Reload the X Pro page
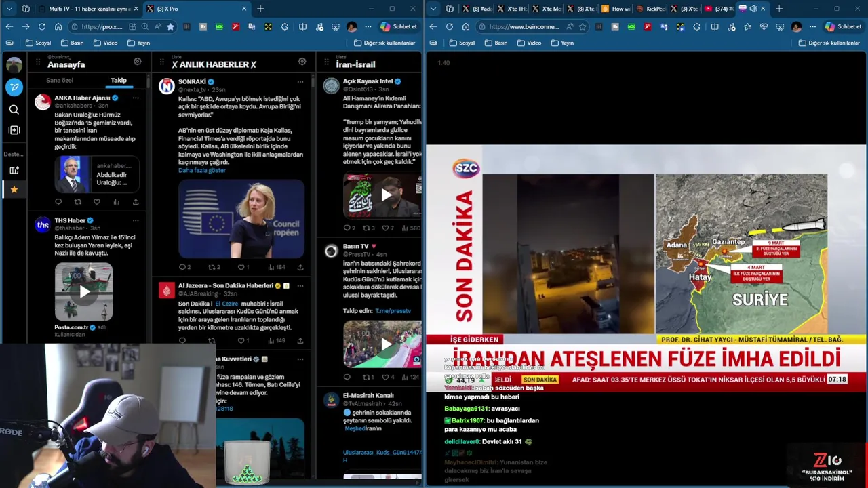 coord(42,26)
